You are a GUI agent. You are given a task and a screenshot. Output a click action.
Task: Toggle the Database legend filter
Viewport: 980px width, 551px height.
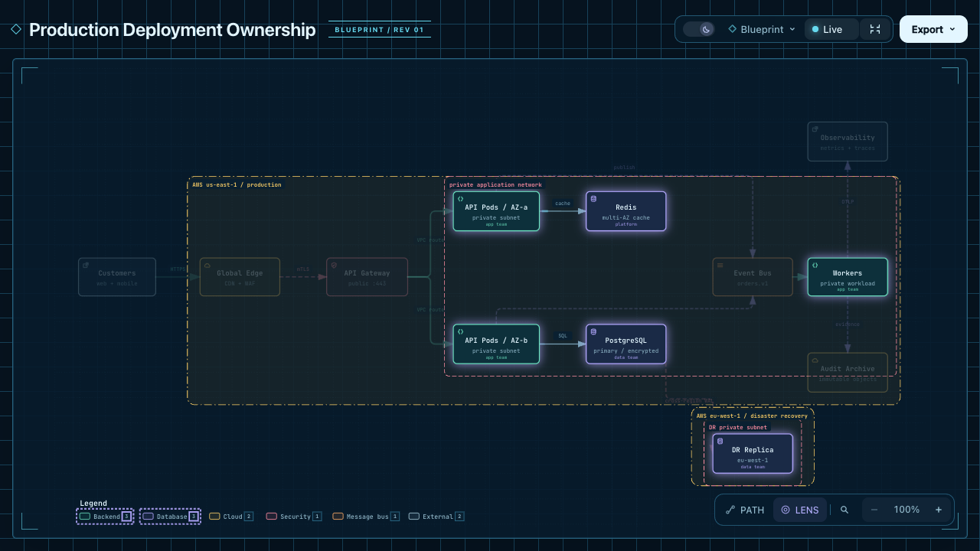tap(170, 517)
